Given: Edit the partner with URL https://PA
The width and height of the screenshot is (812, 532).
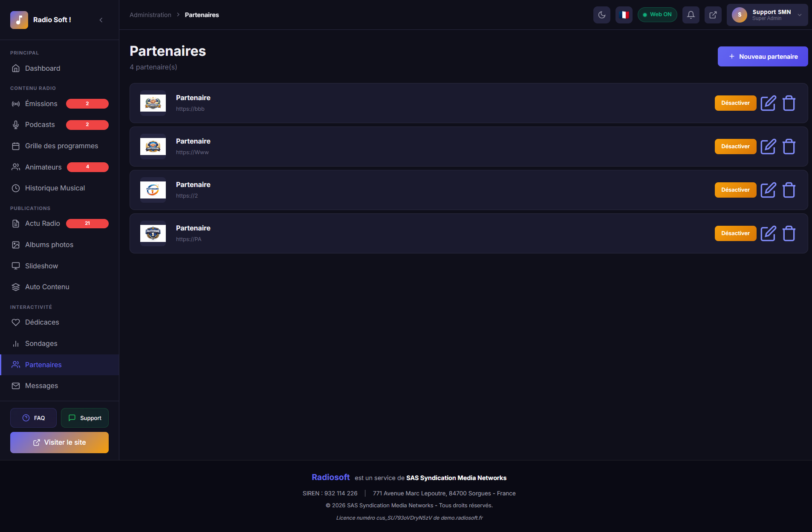Looking at the screenshot, I should pos(768,233).
